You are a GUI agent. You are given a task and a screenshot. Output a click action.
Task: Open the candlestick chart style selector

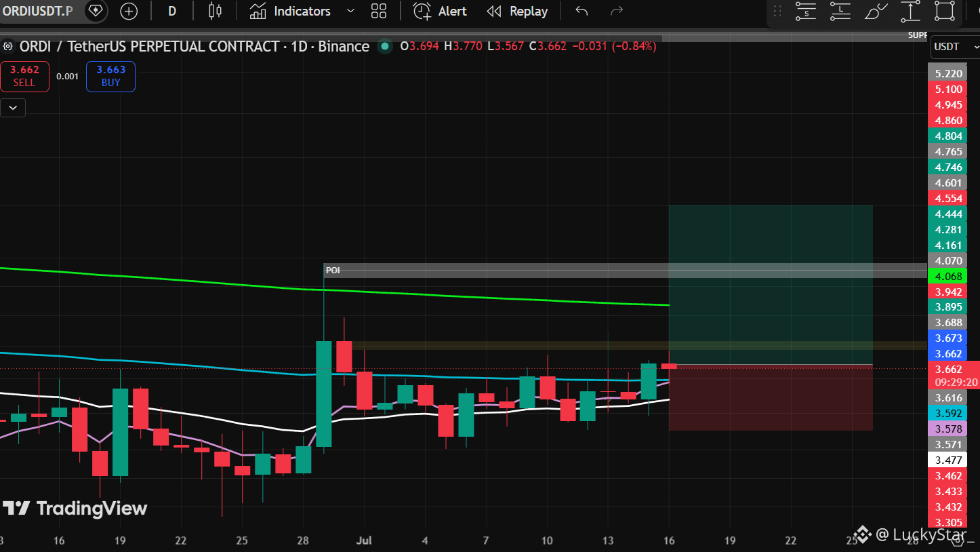(215, 11)
